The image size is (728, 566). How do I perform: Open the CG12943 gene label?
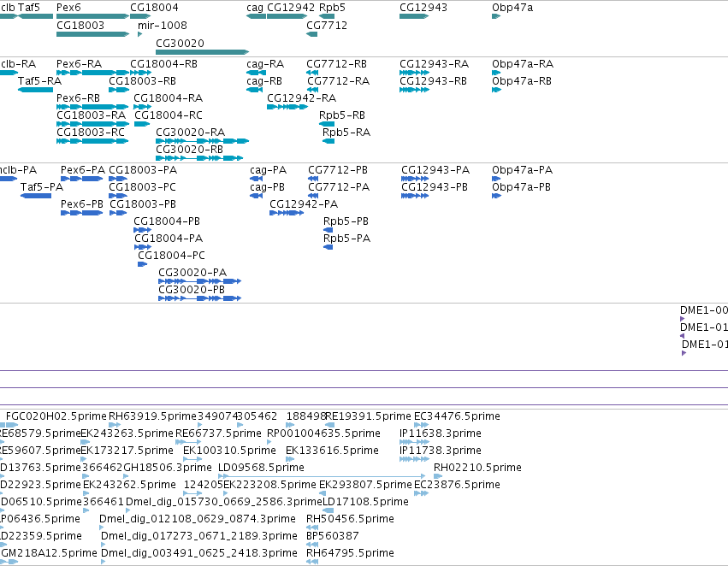click(423, 8)
